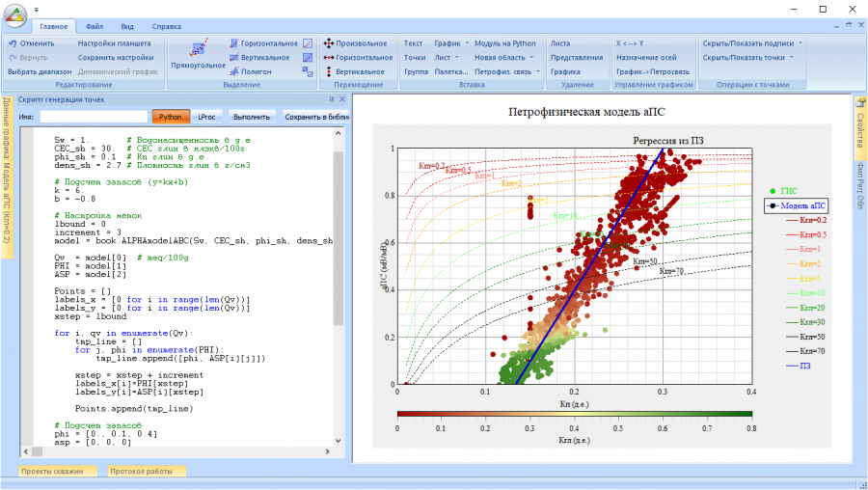The image size is (868, 490).
Task: Click Сохранить настройки
Action: (x=116, y=58)
